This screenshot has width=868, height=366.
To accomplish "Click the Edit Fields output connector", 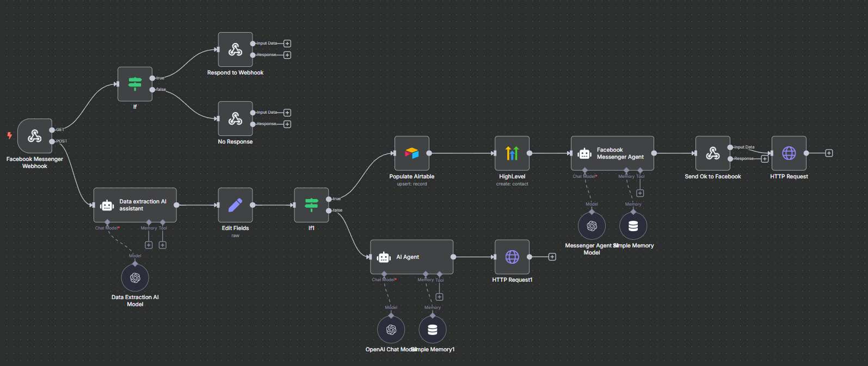I will click(253, 205).
